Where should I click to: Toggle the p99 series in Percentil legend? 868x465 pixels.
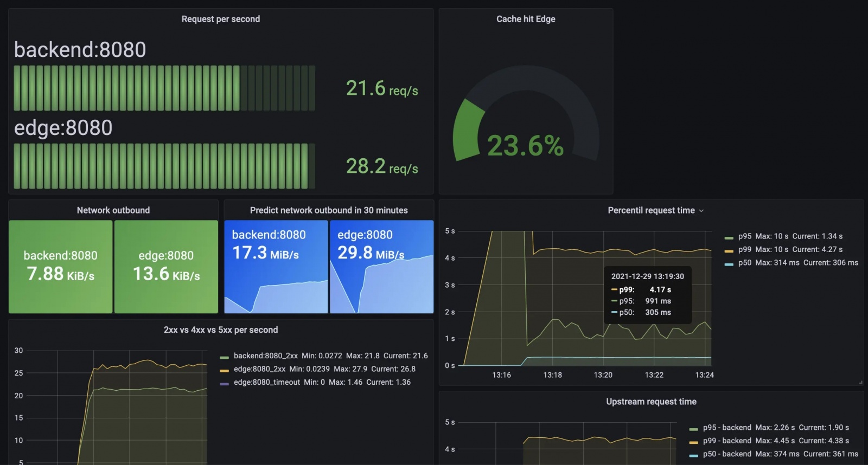pyautogui.click(x=745, y=249)
